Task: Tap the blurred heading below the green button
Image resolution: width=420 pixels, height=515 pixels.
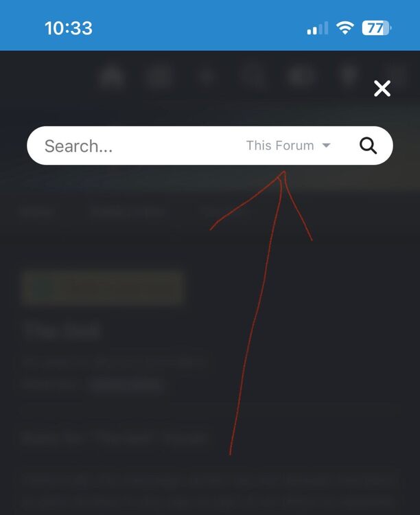Action: click(62, 331)
